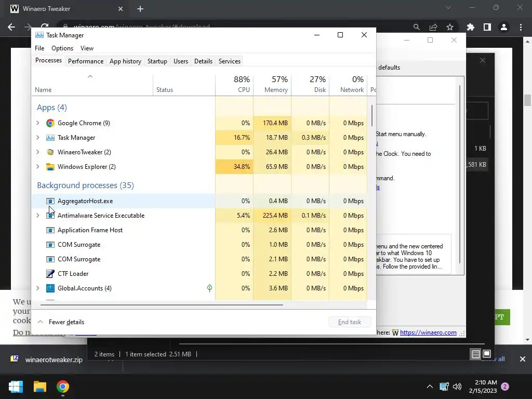532x399 pixels.
Task: Open File Explorer from the taskbar
Action: click(x=39, y=387)
